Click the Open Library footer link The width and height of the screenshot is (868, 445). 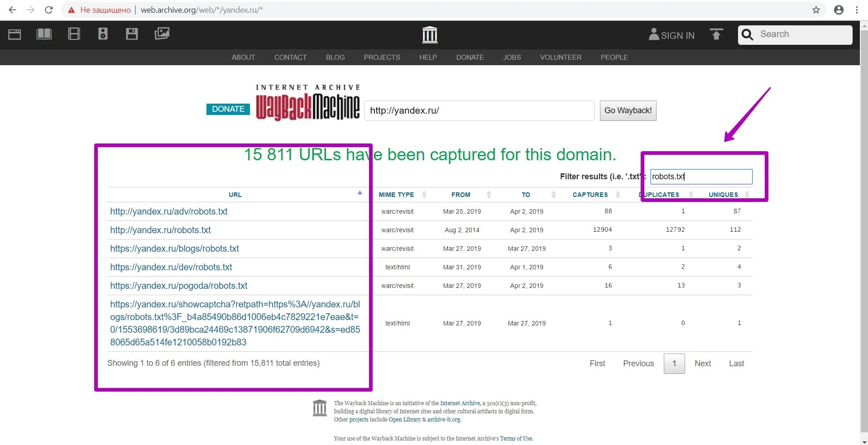point(405,420)
